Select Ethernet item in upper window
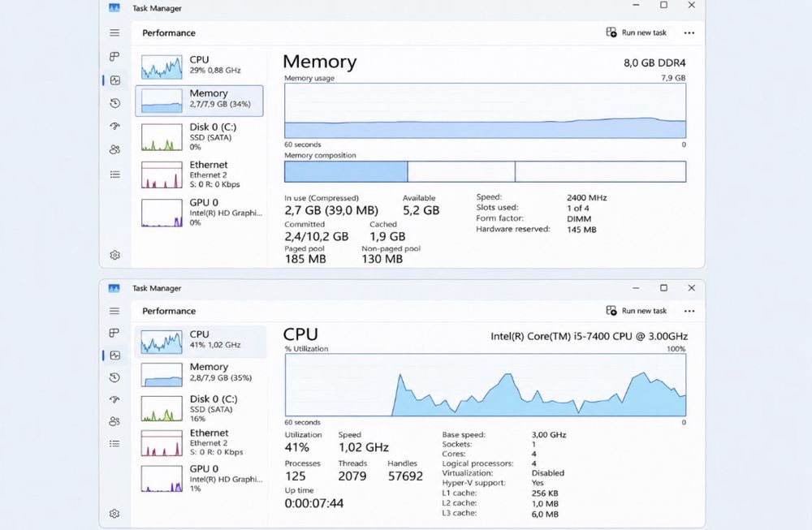812x530 pixels. tap(201, 174)
